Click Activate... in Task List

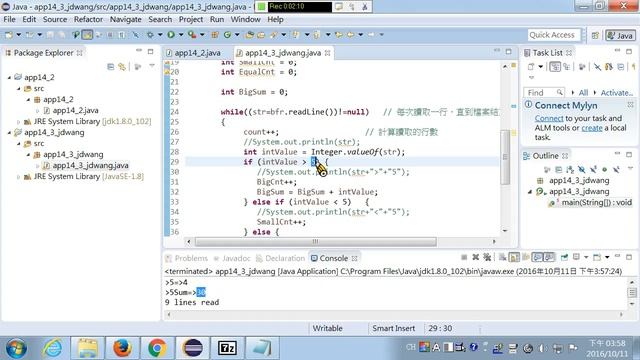(x=616, y=93)
